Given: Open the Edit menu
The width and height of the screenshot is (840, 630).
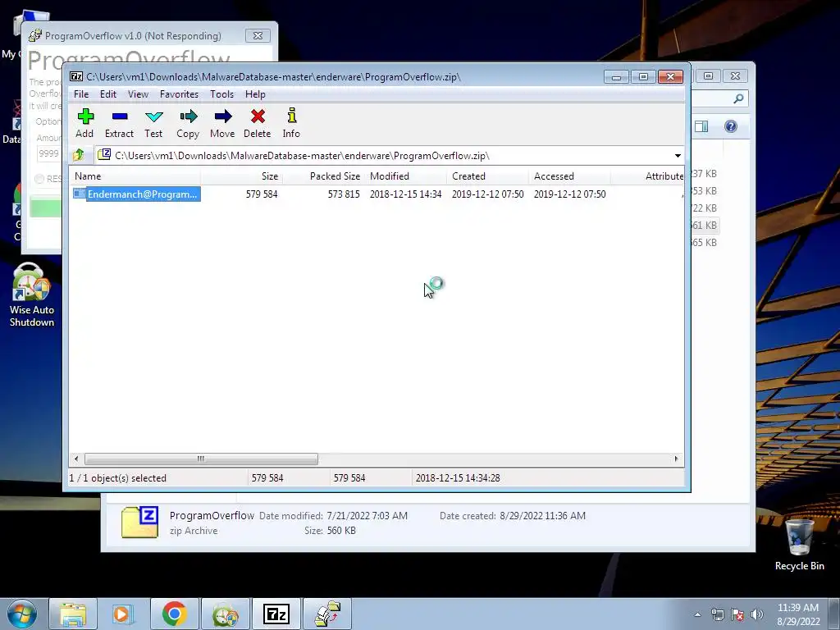Looking at the screenshot, I should click(108, 94).
